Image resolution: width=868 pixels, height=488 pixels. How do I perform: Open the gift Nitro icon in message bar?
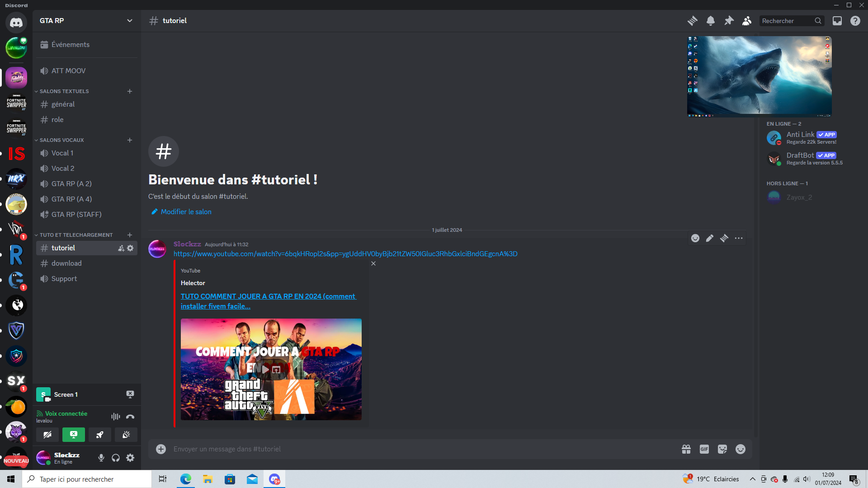pyautogui.click(x=686, y=449)
